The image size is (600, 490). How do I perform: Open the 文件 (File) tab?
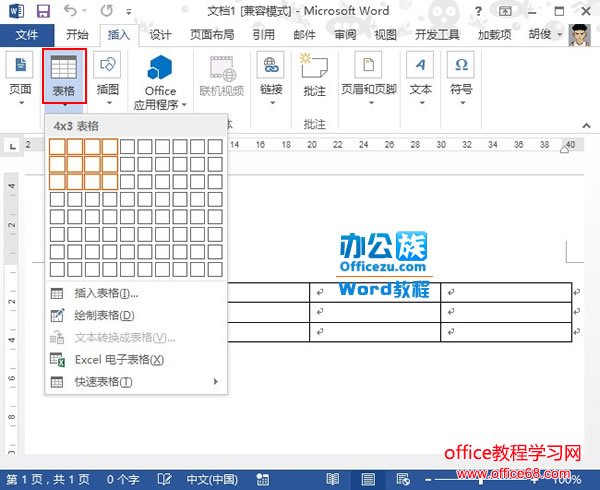[27, 35]
